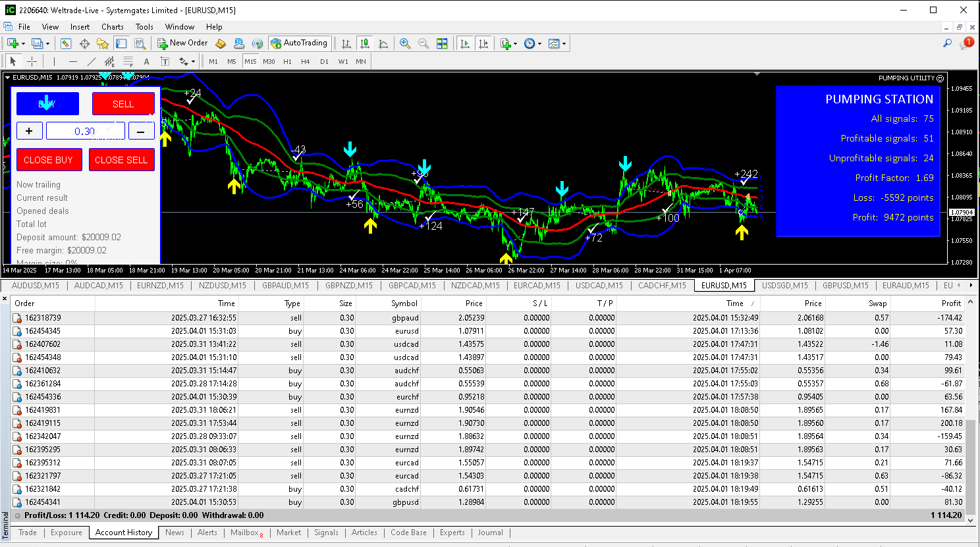980x547 pixels.
Task: Select the trendline drawing tool
Action: coord(92,61)
